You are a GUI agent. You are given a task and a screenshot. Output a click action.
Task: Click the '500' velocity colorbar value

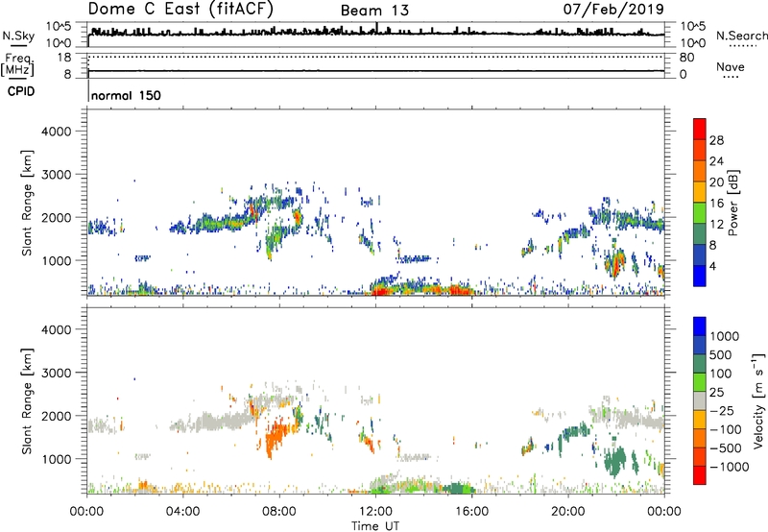tap(722, 354)
